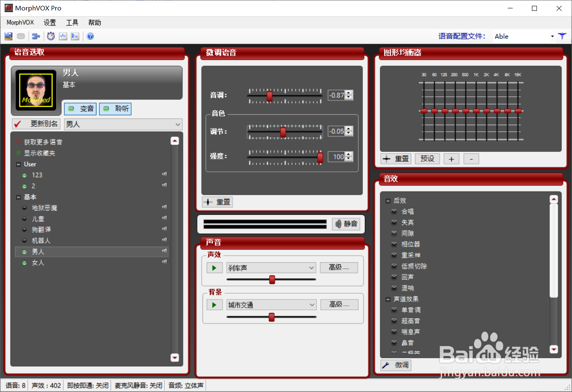The height and width of the screenshot is (392, 572).
Task: Click the funnel icon beside voice profile
Action: click(x=562, y=36)
